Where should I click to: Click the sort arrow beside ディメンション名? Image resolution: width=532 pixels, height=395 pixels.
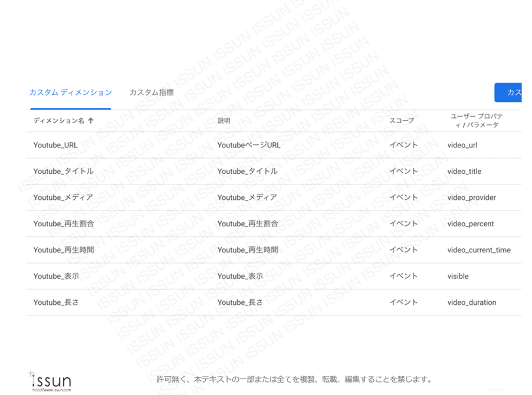pos(91,121)
